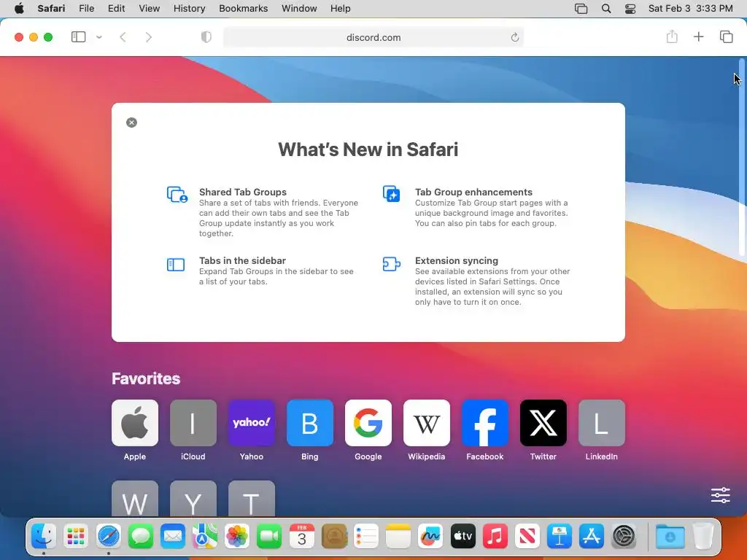Reload the page with refresh icon
Viewport: 747px width, 560px height.
pyautogui.click(x=514, y=37)
